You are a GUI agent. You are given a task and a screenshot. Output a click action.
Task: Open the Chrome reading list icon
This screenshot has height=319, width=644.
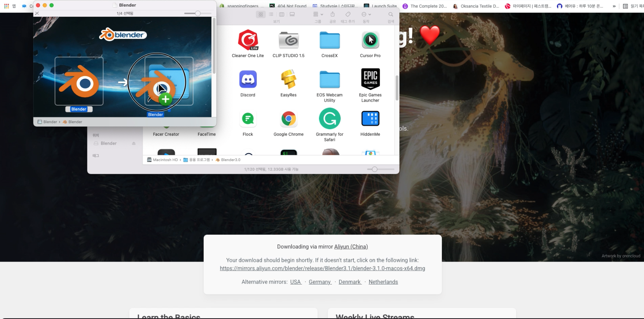point(625,6)
